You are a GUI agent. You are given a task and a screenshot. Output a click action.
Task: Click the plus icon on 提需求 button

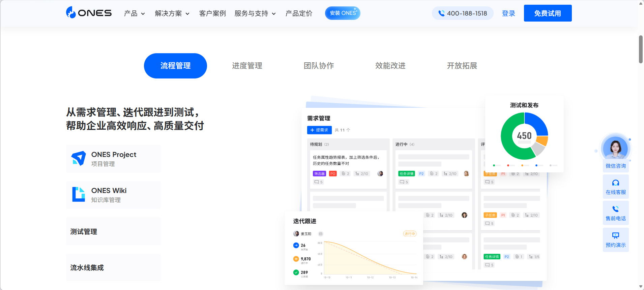(312, 130)
